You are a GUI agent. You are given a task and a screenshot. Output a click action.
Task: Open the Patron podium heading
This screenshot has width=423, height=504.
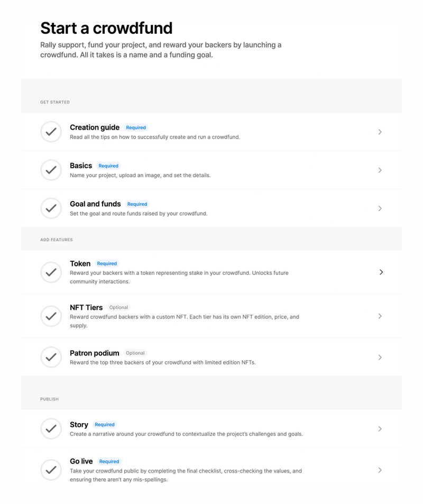click(x=95, y=353)
